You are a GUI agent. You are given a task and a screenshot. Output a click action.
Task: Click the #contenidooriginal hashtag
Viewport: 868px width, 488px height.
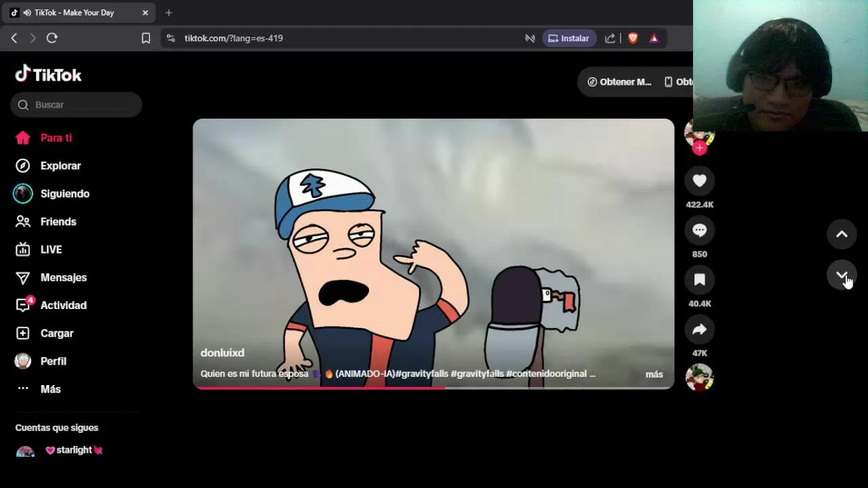pyautogui.click(x=547, y=373)
